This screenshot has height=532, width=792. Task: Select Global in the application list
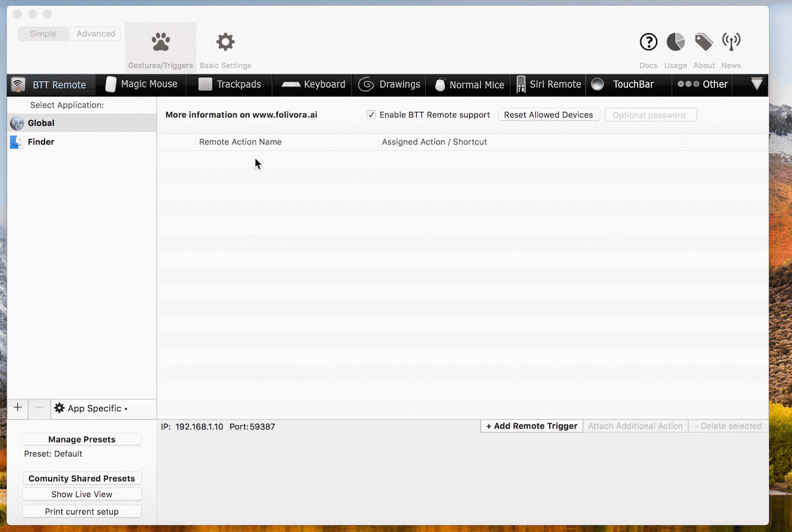tap(82, 123)
